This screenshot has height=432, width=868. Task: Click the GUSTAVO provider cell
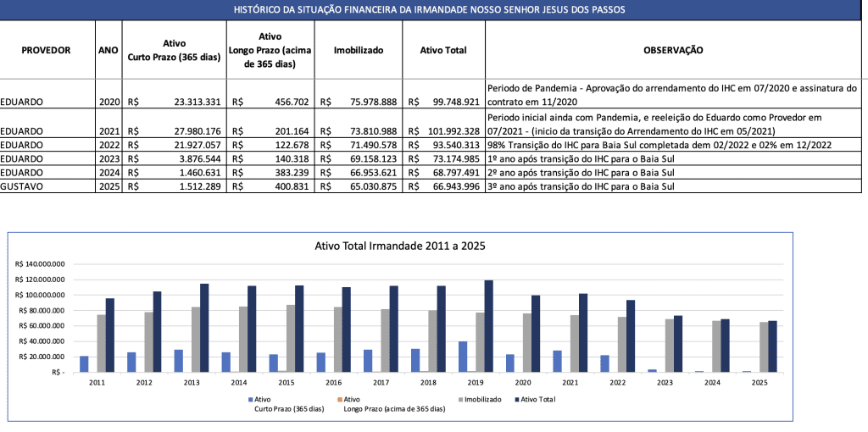coord(23,186)
